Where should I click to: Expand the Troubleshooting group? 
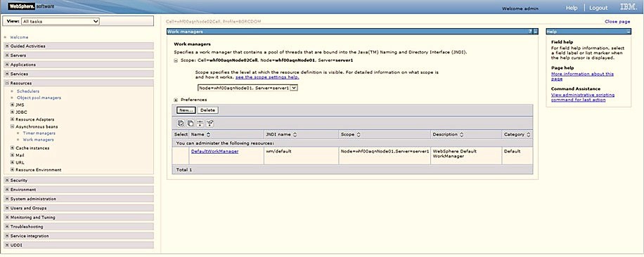[x=7, y=226]
